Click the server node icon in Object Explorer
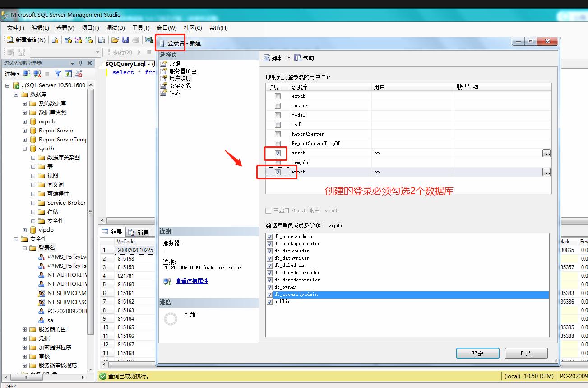This screenshot has width=588, height=388. tap(16, 85)
